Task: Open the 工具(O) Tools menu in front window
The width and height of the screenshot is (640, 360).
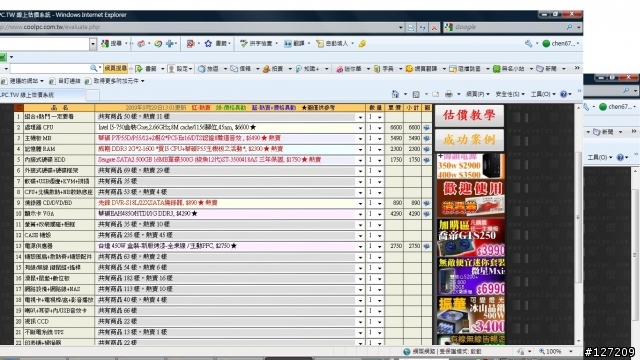Action: [x=543, y=94]
